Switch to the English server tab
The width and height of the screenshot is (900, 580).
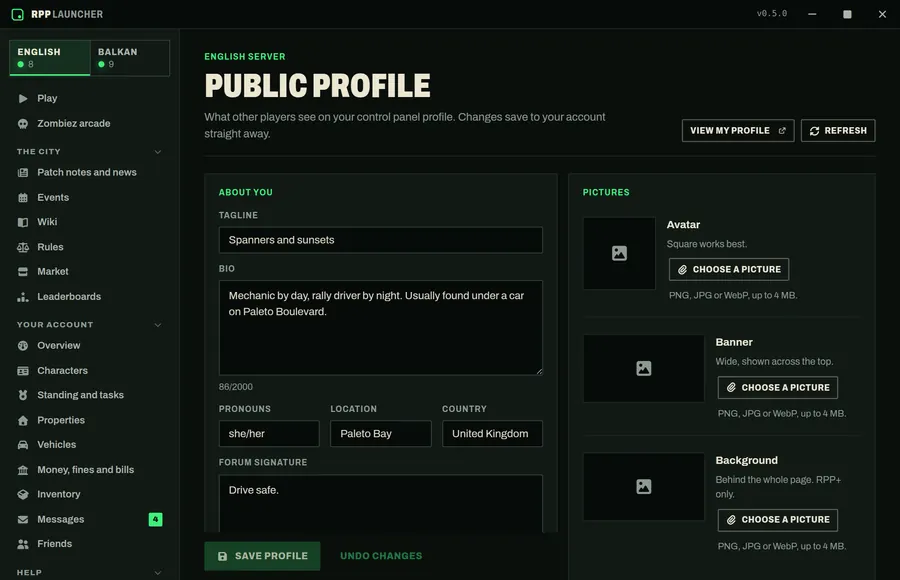pyautogui.click(x=50, y=57)
